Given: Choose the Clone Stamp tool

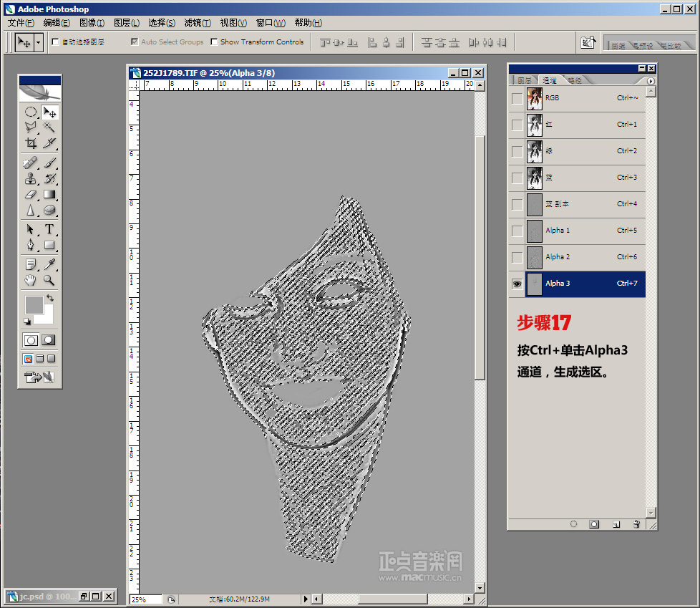Looking at the screenshot, I should pos(31,178).
